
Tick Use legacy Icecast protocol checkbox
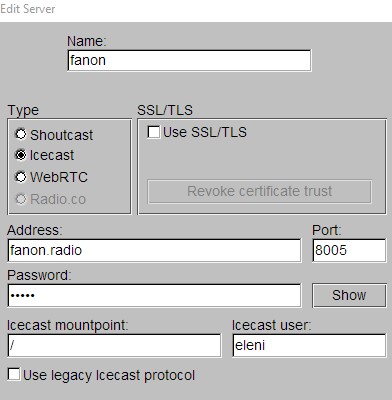(x=14, y=374)
